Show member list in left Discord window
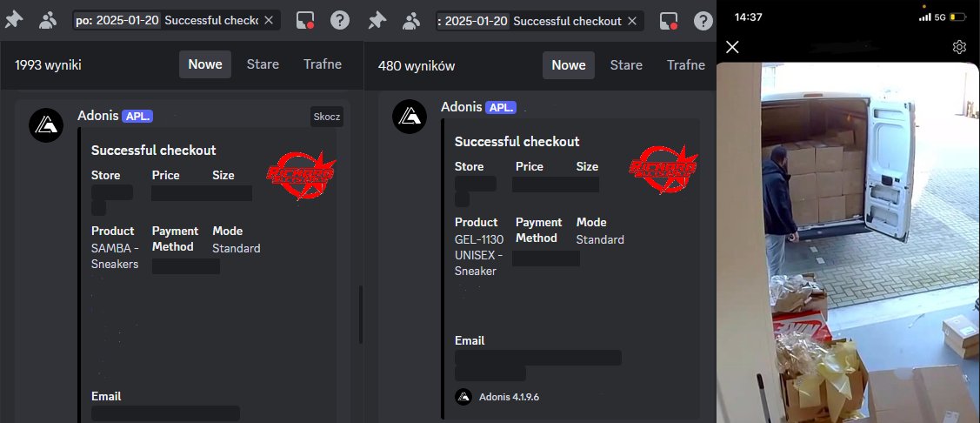The width and height of the screenshot is (980, 423). pos(48,21)
